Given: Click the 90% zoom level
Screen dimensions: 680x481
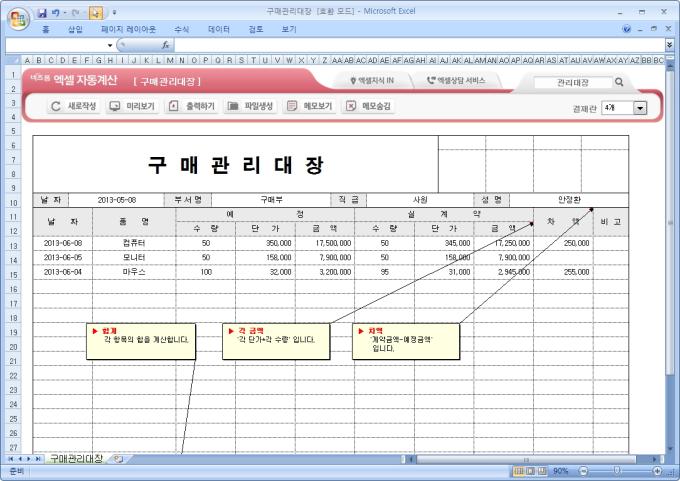Looking at the screenshot, I should [560, 471].
